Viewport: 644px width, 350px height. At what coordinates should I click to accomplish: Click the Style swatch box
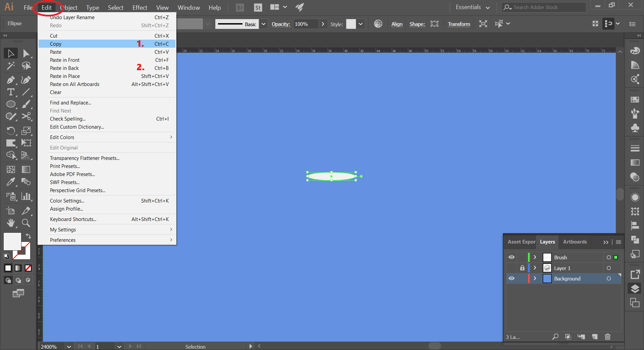[x=351, y=24]
